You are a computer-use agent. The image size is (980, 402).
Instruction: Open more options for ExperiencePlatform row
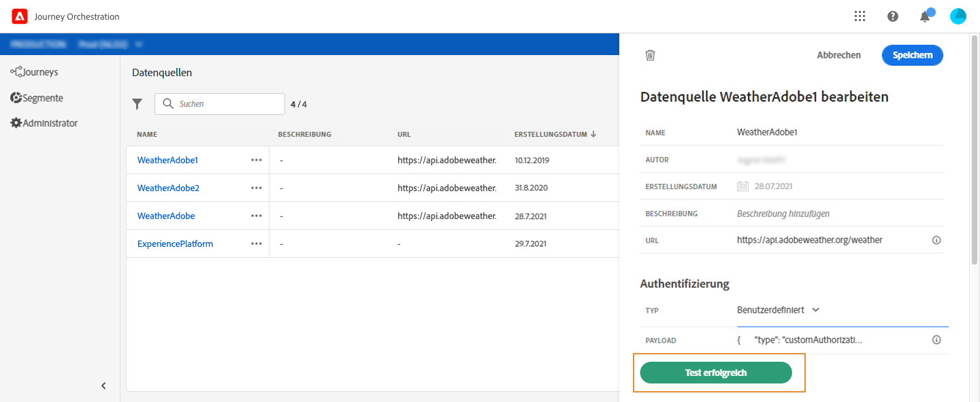click(256, 244)
